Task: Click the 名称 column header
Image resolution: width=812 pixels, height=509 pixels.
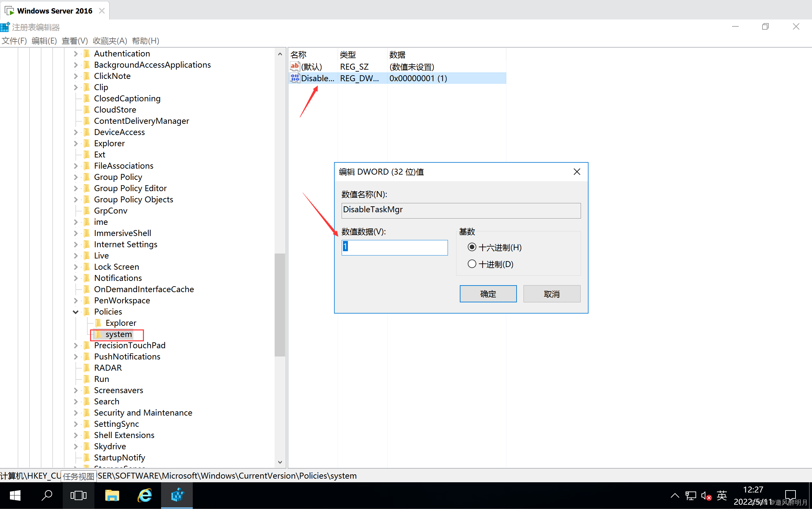Action: click(x=313, y=54)
